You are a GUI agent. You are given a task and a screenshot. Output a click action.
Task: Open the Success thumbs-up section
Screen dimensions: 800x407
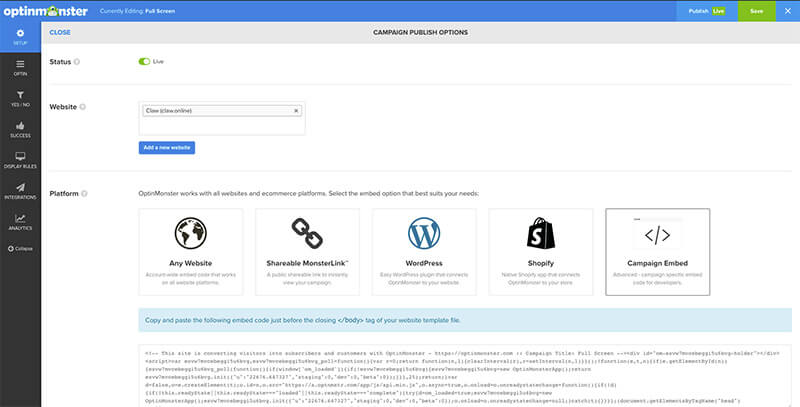point(20,130)
